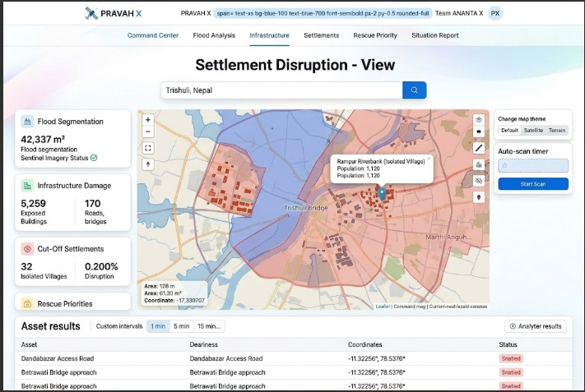Click the Custom intervals label
The width and height of the screenshot is (585, 392).
(119, 326)
